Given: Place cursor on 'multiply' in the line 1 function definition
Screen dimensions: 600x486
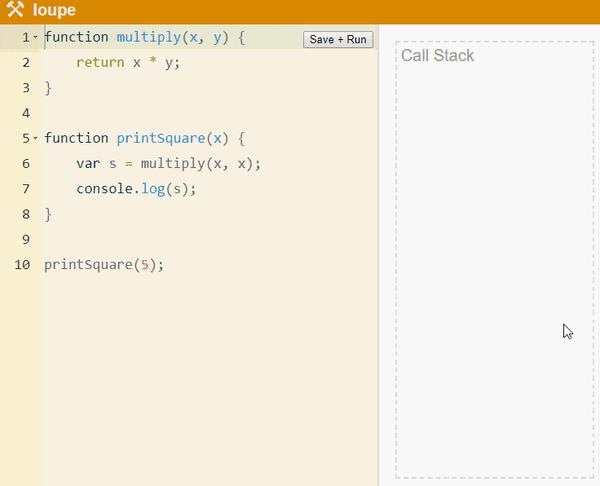Looking at the screenshot, I should click(148, 38).
